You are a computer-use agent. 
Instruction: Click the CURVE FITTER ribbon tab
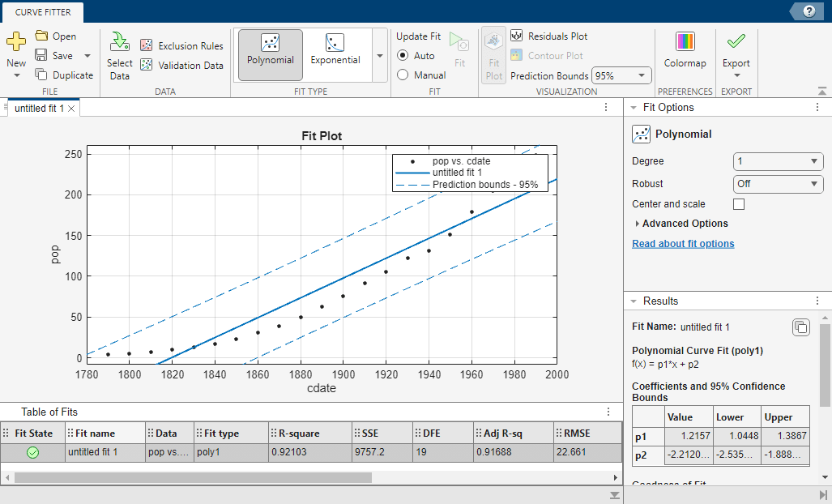tap(43, 12)
